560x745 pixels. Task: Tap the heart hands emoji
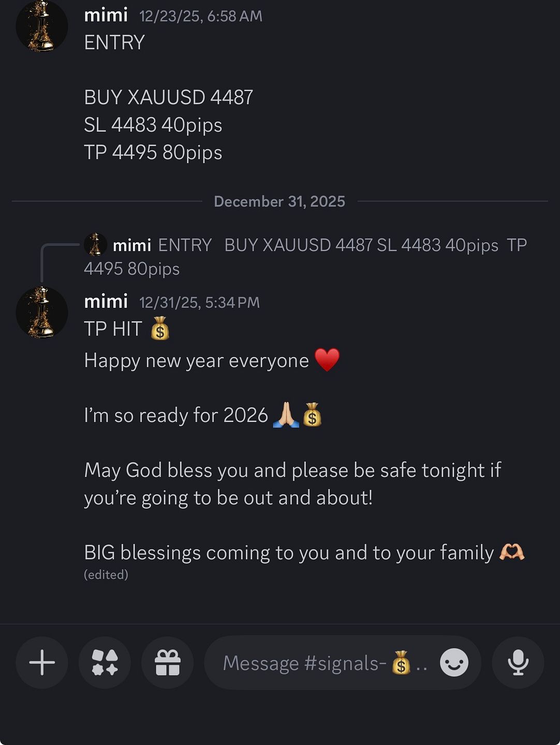(x=512, y=553)
